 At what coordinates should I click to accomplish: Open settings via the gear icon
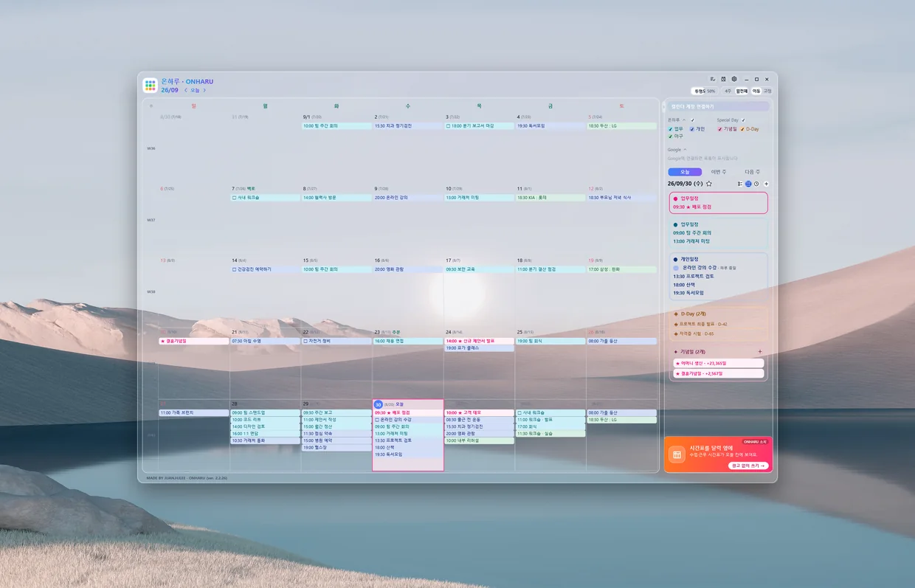734,79
